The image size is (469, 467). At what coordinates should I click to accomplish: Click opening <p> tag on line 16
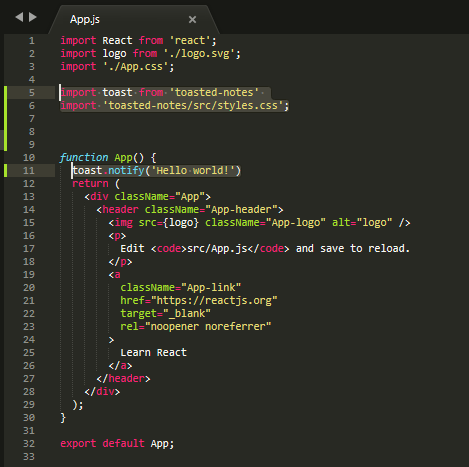point(117,236)
